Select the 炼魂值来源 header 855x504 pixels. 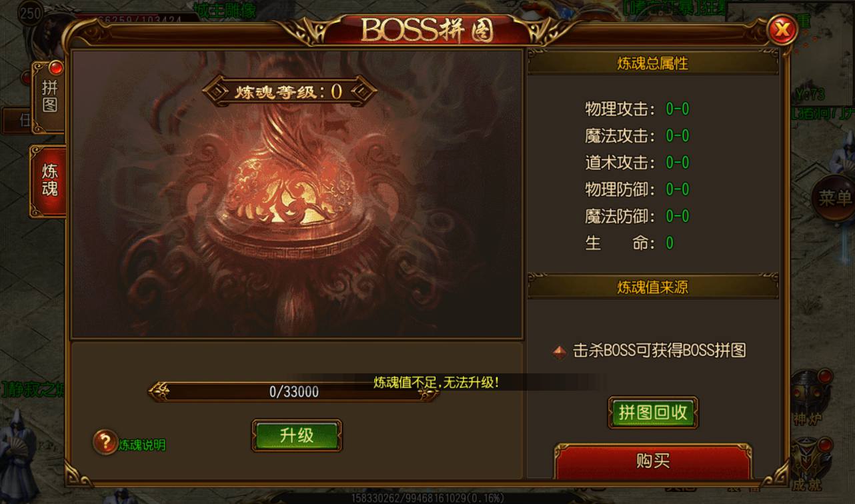tap(653, 287)
